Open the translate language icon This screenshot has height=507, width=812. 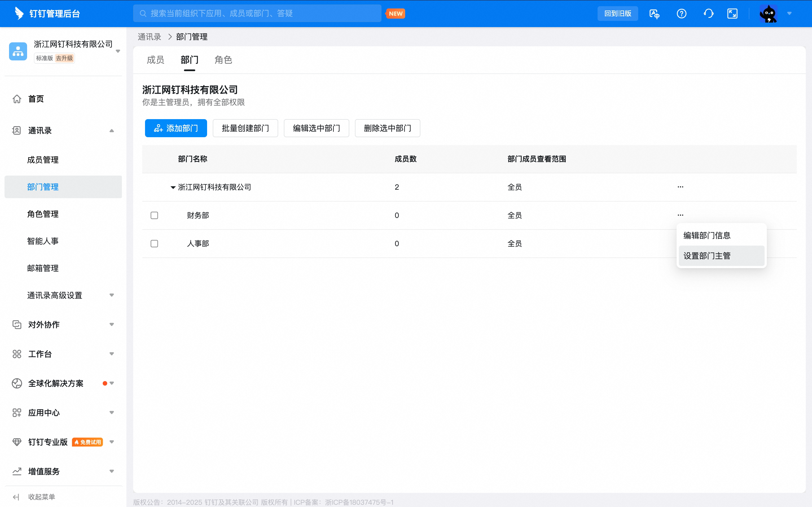coord(654,14)
